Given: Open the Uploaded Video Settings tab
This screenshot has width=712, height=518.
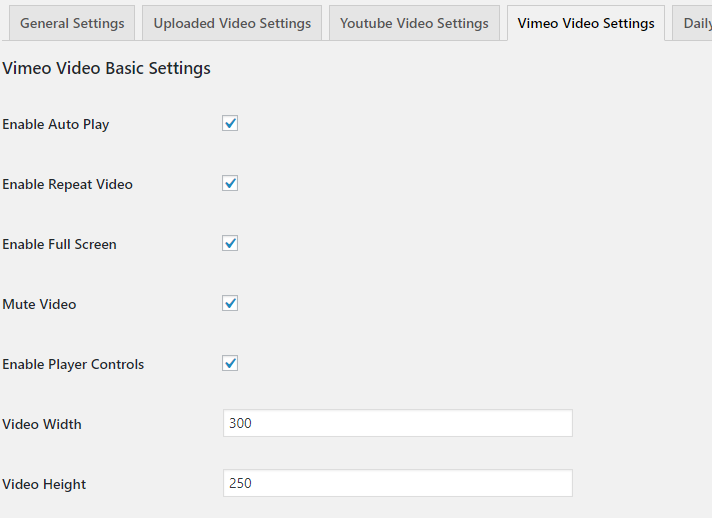Looking at the screenshot, I should tap(232, 23).
